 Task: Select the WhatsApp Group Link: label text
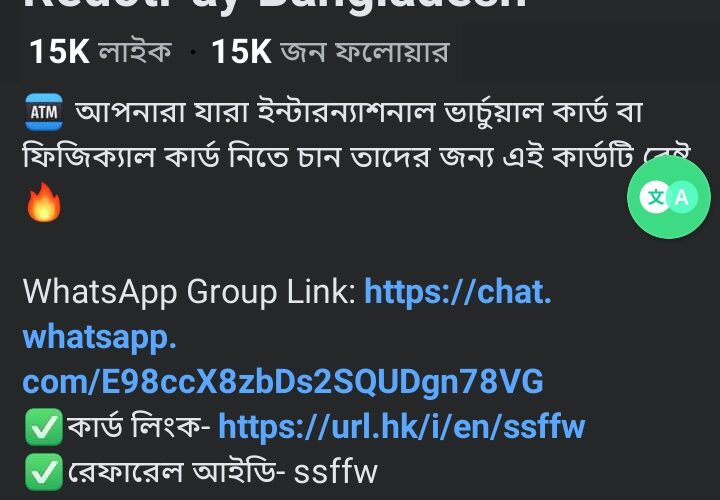click(x=189, y=292)
